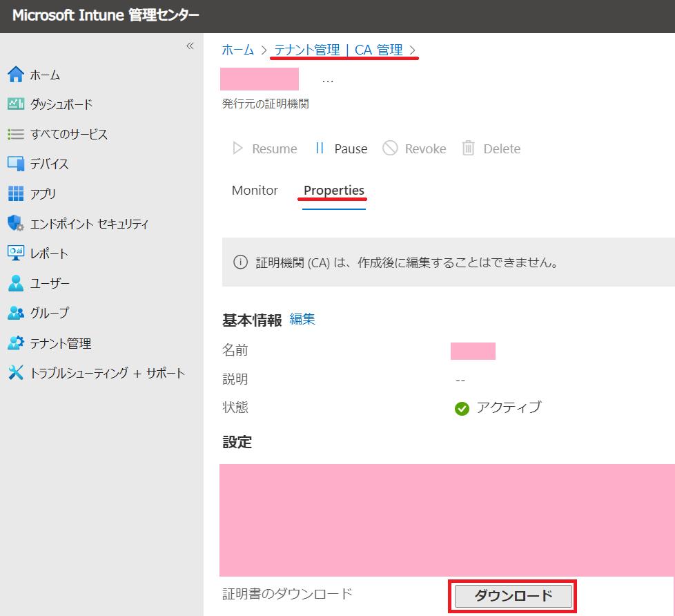Screen dimensions: 675x616
Task: Open エンドポイント セキュリティ section
Action: (x=89, y=224)
